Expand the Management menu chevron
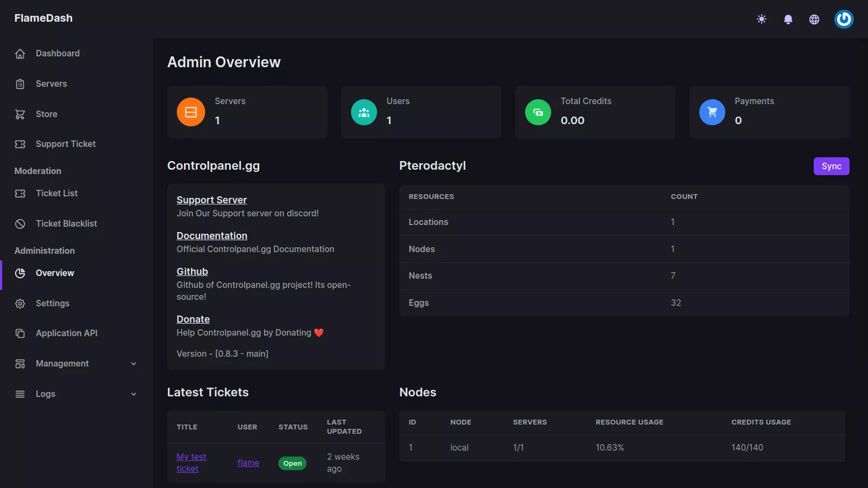 coord(133,364)
